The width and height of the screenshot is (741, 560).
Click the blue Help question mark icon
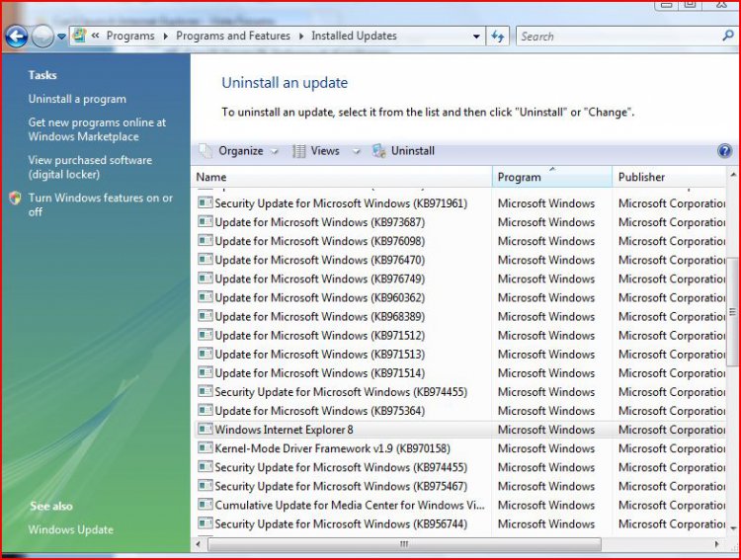click(x=724, y=151)
